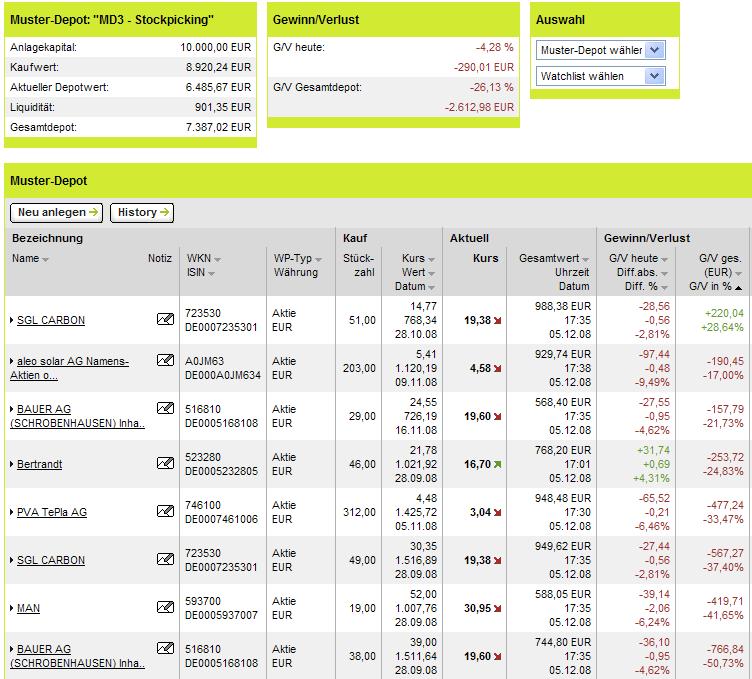Click ISIN DE000A0JM634 cell
Image resolution: width=752 pixels, height=679 pixels.
click(223, 375)
